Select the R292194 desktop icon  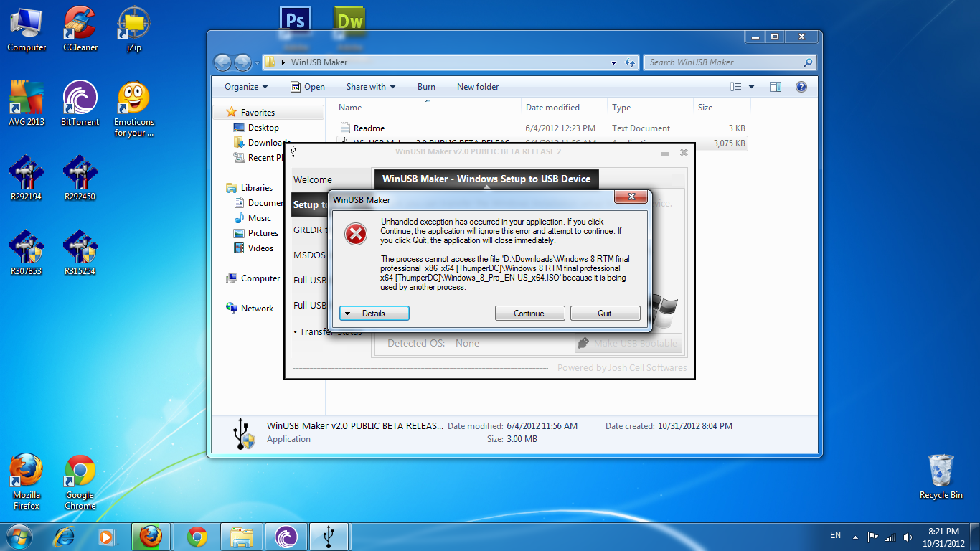click(27, 178)
